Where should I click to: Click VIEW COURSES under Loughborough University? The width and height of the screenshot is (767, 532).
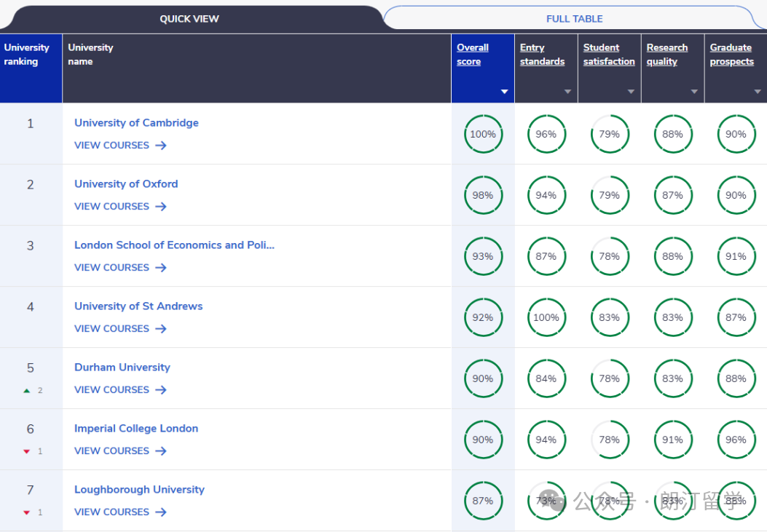(120, 512)
